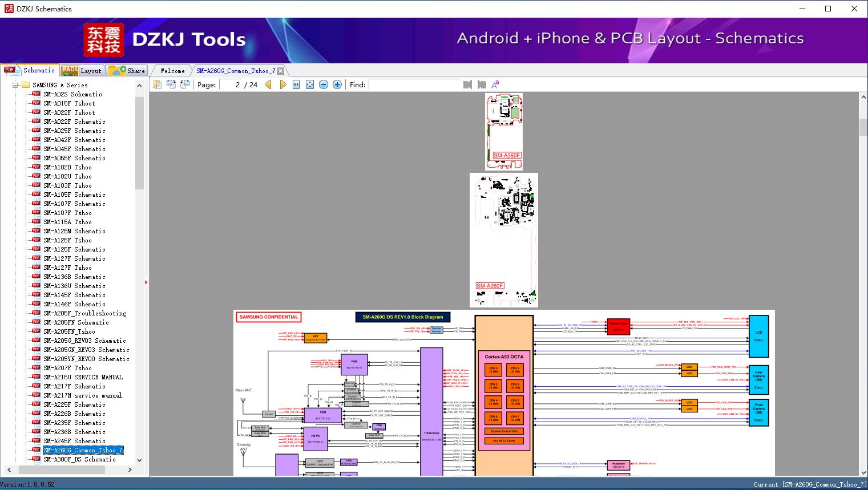
Task: Open SM-A022F Tshoot file
Action: (x=69, y=112)
